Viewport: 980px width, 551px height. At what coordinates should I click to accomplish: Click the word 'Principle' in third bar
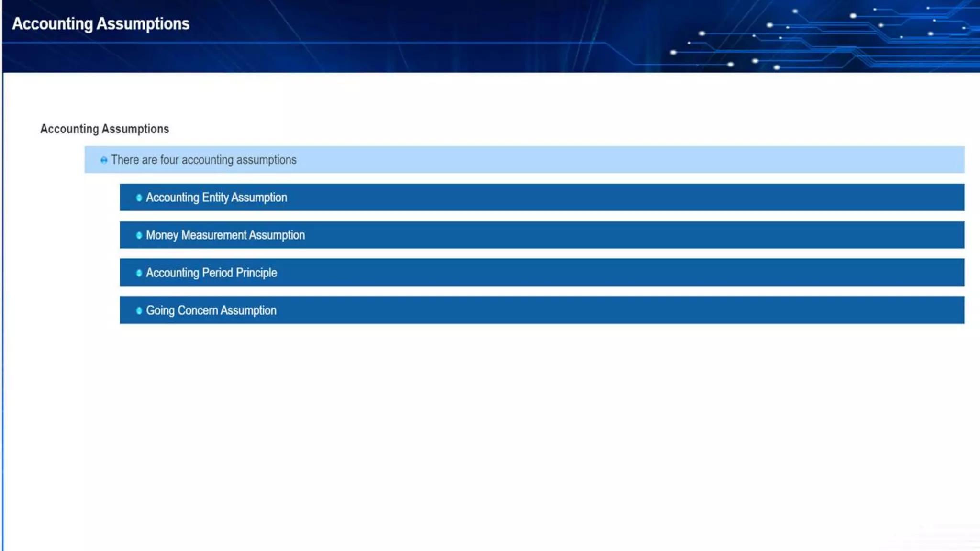(x=256, y=273)
